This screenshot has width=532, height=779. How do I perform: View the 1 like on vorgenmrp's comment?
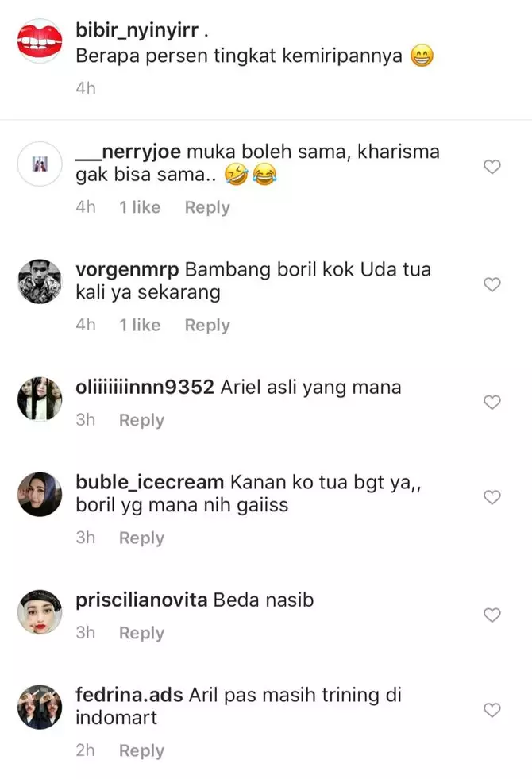[x=140, y=325]
